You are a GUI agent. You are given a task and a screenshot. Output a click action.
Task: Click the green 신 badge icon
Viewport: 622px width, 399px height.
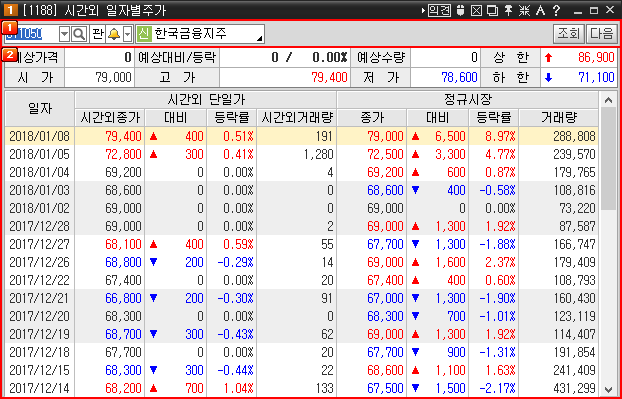tap(144, 35)
